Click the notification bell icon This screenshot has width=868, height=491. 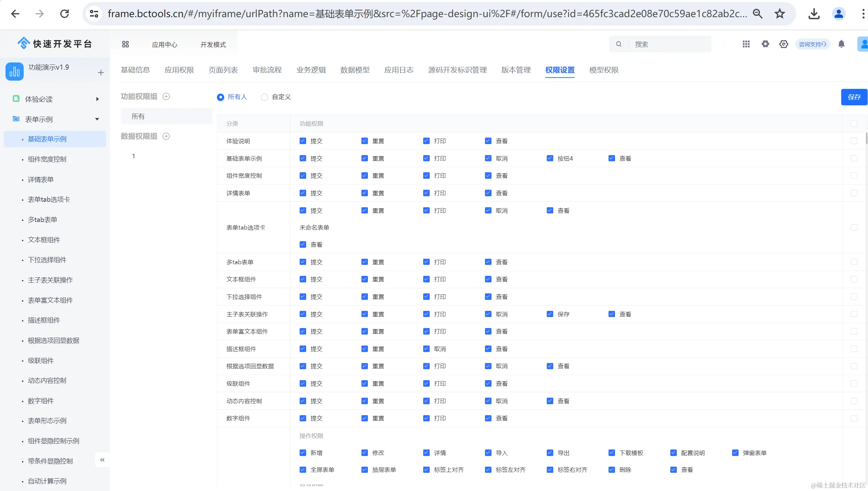841,44
